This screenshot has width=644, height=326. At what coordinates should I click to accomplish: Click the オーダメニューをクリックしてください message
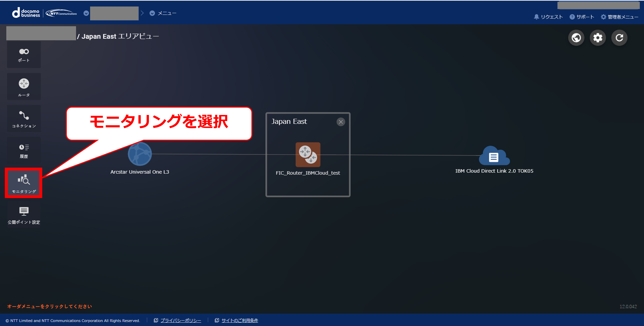coord(50,306)
